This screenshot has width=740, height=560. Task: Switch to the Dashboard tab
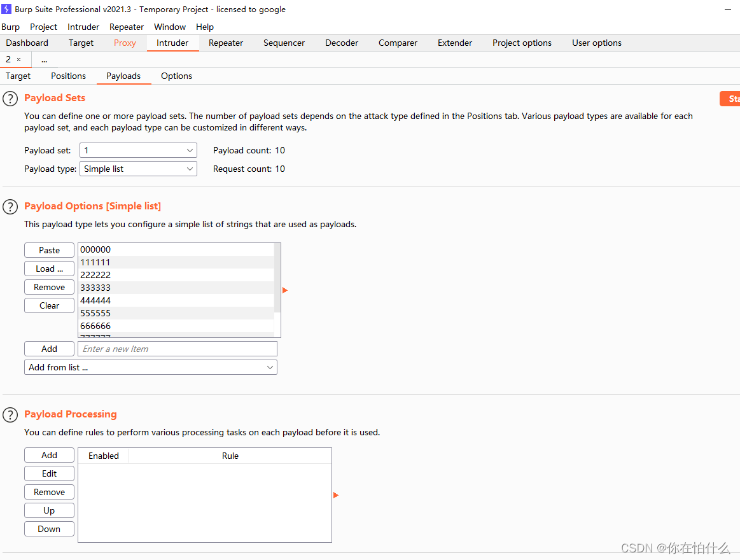pos(27,43)
